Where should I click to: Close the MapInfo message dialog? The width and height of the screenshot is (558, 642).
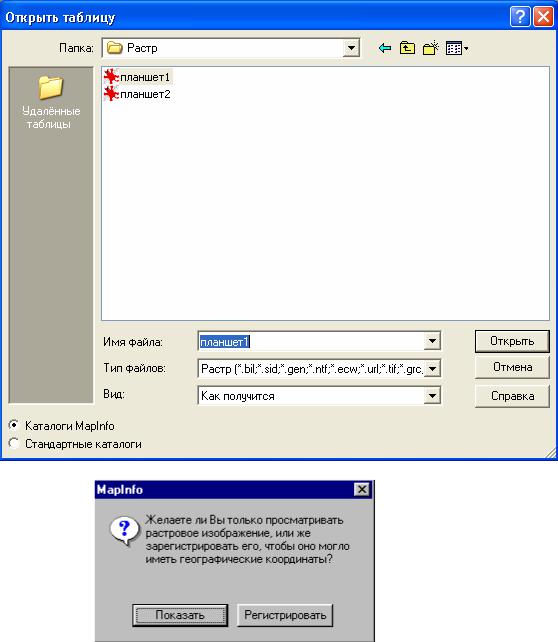pyautogui.click(x=362, y=489)
